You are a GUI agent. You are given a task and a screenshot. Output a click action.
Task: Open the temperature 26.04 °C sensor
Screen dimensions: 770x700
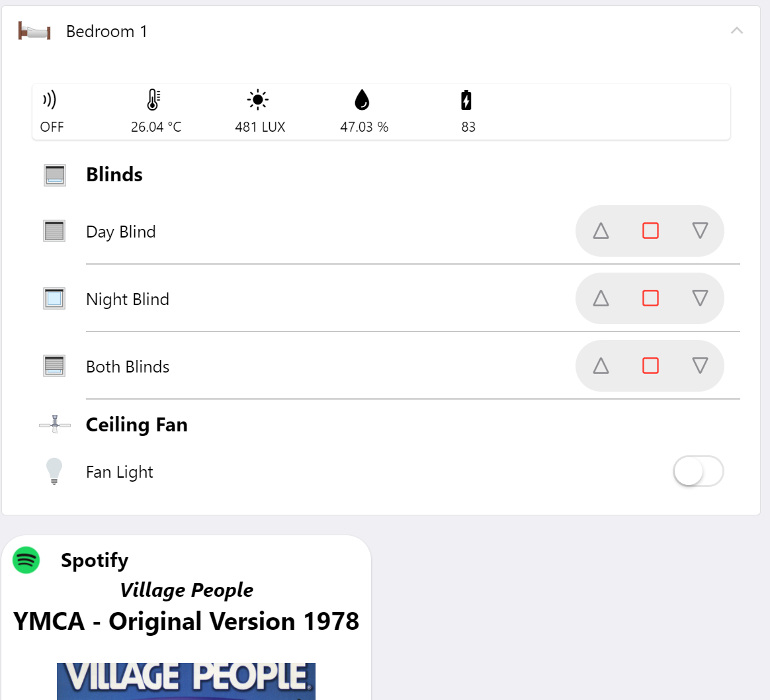tap(155, 112)
